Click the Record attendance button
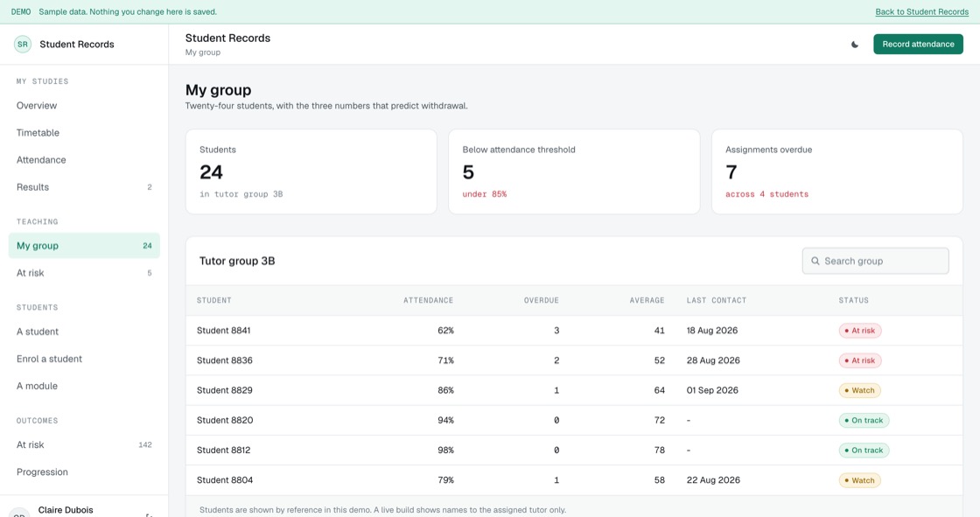980x517 pixels. (x=918, y=45)
